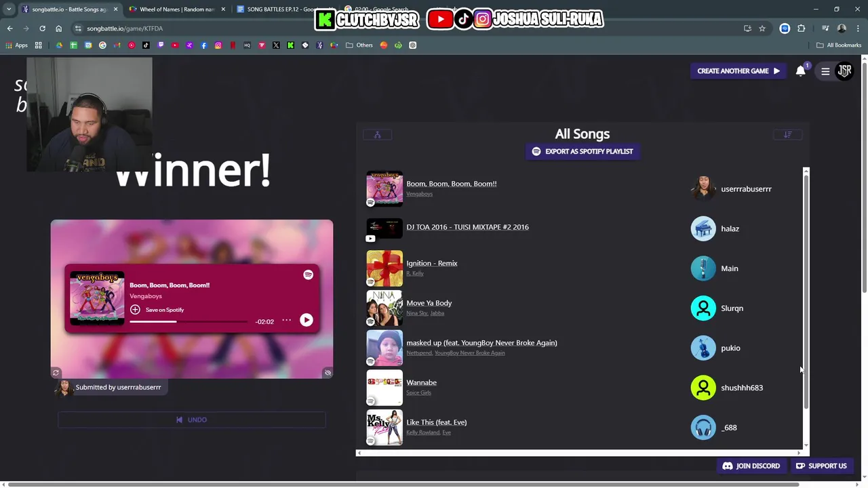868x488 pixels.
Task: Open the Like This (feat. Eve) song link
Action: [437, 422]
